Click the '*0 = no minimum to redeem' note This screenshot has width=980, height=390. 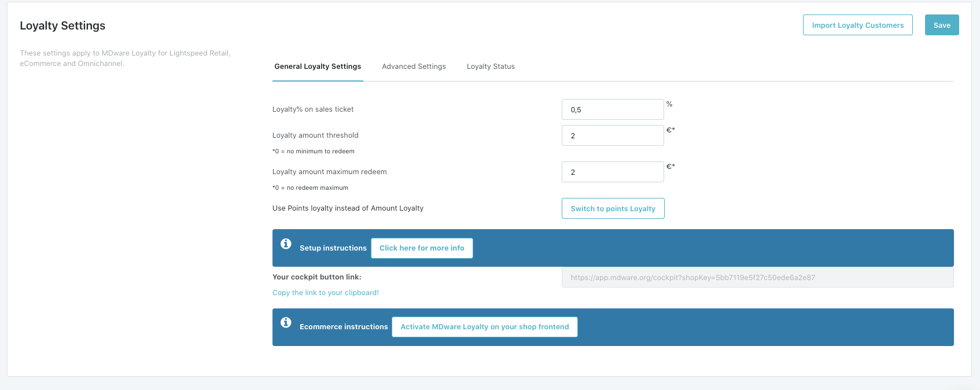coord(314,152)
